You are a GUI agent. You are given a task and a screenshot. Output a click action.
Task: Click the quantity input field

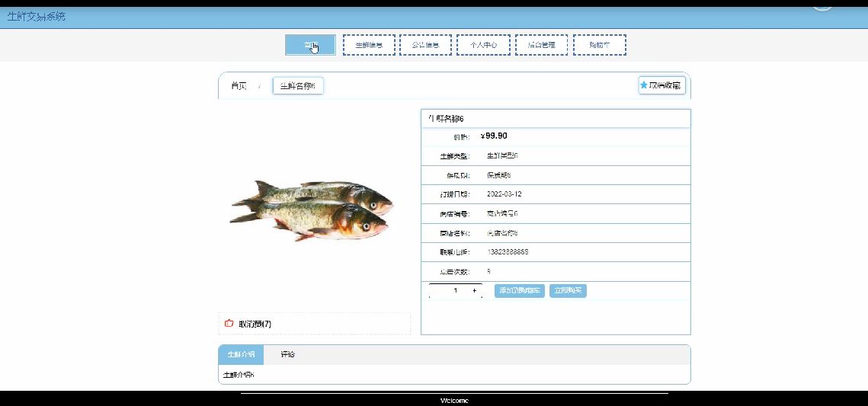pos(456,290)
